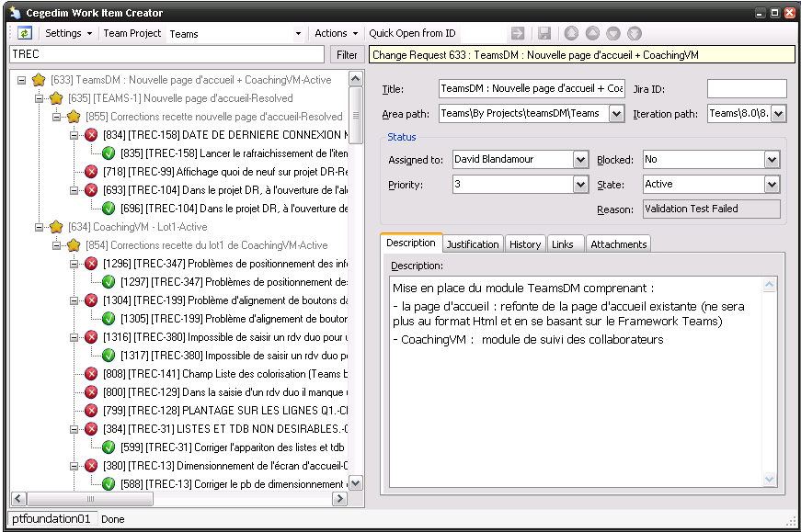Click the star icon of item [634] CoachingVM
The width and height of the screenshot is (801, 532).
(x=56, y=227)
